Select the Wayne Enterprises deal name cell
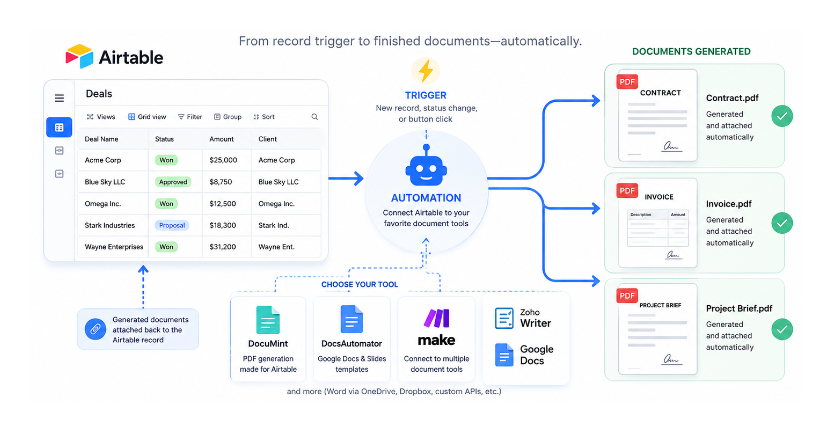The width and height of the screenshot is (832, 431). pyautogui.click(x=114, y=247)
